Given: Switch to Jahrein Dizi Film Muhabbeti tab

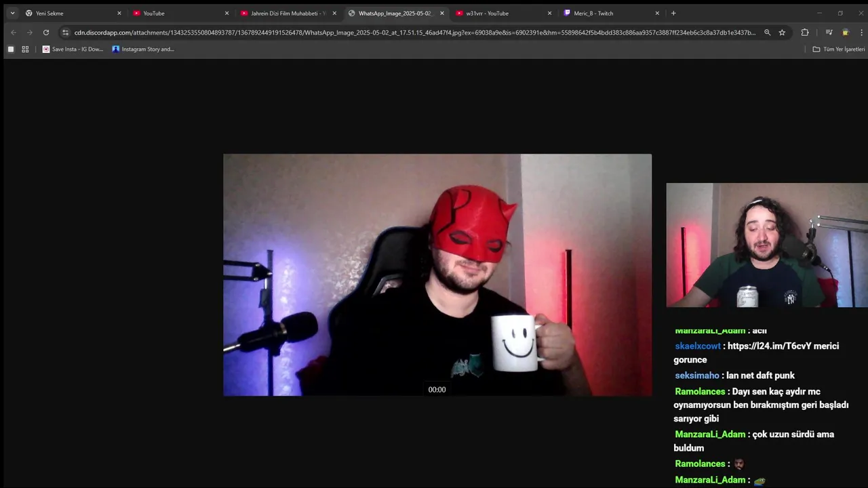Looking at the screenshot, I should [x=288, y=13].
